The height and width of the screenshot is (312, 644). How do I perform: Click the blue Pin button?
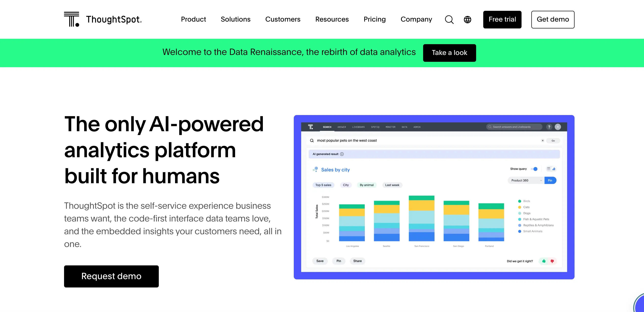coord(550,180)
